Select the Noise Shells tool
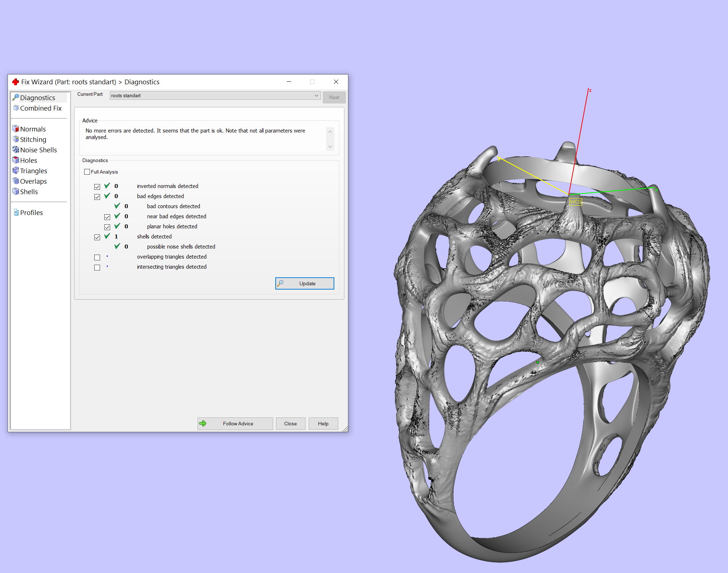728x573 pixels. click(x=38, y=150)
